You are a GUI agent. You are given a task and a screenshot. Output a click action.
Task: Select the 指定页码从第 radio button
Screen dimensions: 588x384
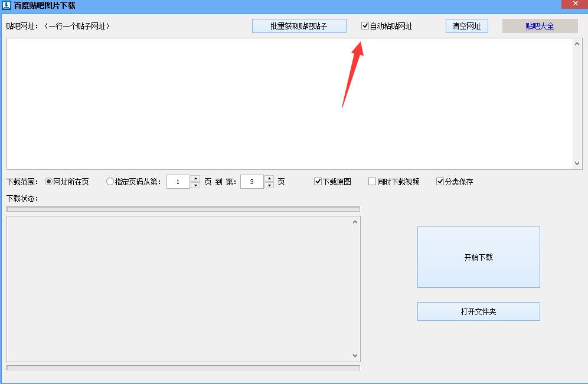point(109,182)
